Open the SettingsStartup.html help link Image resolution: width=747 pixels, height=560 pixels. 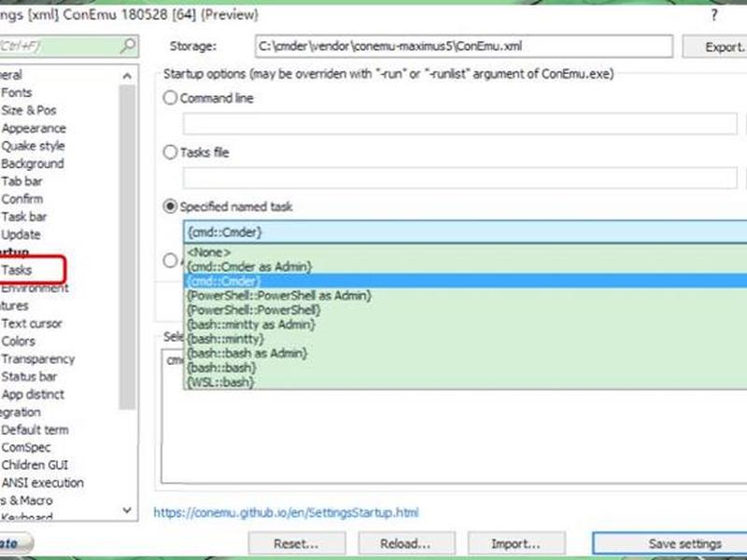286,512
